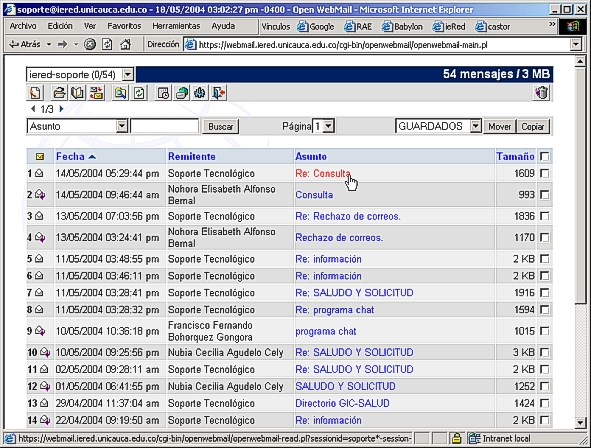Expand the links bar overflow chevron

(552, 24)
